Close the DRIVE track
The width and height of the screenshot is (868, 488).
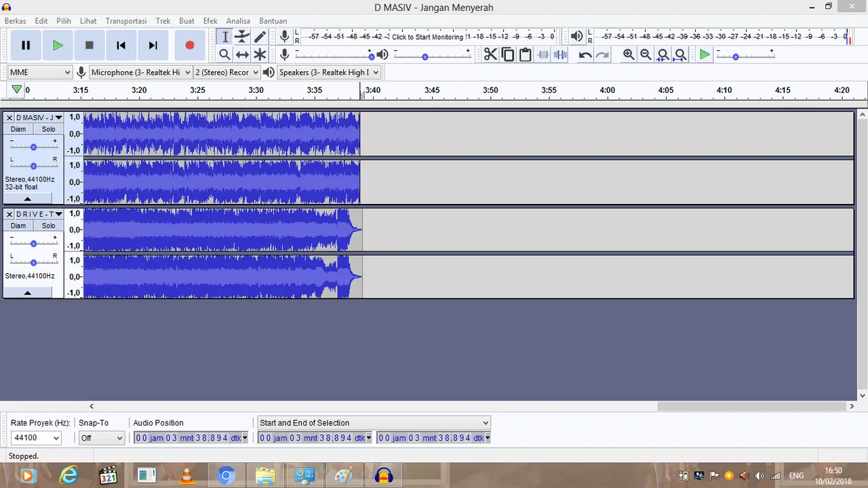click(x=9, y=214)
